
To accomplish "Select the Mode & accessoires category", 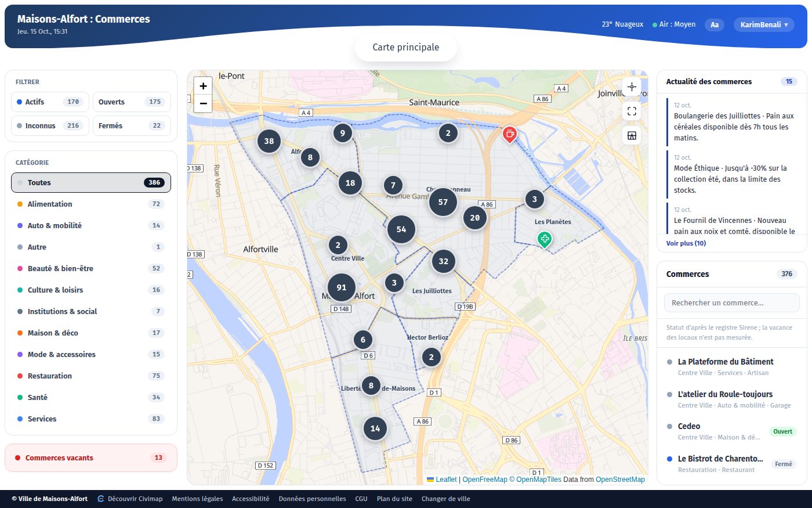I will 91,354.
